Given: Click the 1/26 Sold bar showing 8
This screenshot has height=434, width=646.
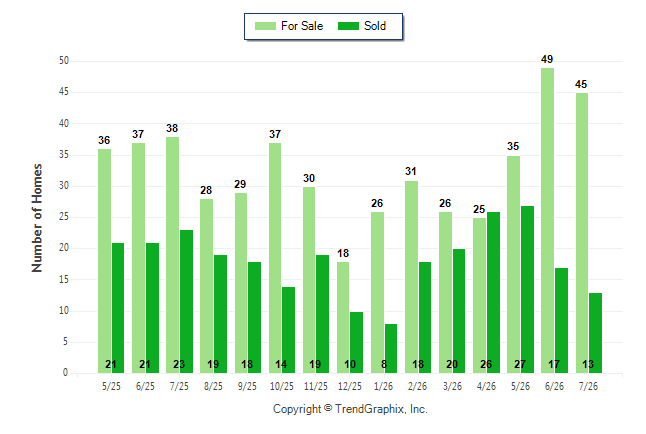Looking at the screenshot, I should (x=391, y=348).
